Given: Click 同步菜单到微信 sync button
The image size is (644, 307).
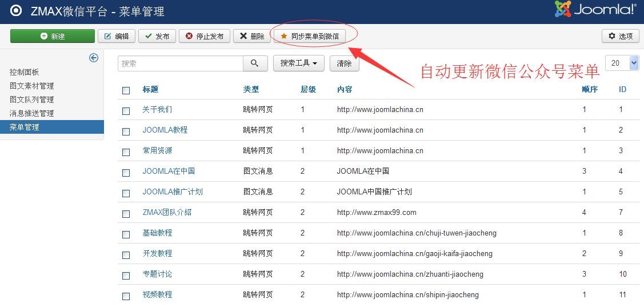Looking at the screenshot, I should [310, 36].
